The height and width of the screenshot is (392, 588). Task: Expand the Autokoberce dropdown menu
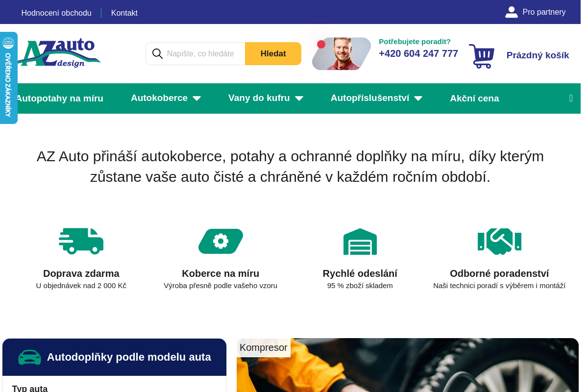point(166,98)
